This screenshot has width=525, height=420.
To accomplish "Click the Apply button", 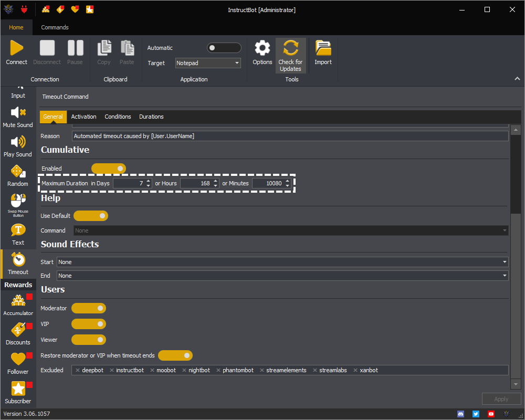I will point(501,399).
